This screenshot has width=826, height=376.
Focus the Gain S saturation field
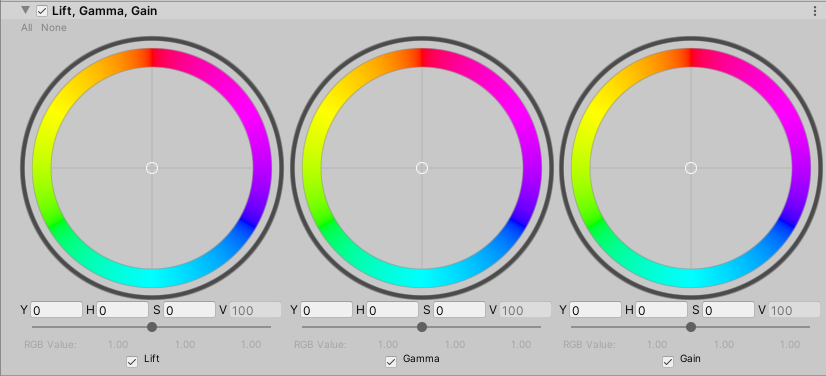728,310
